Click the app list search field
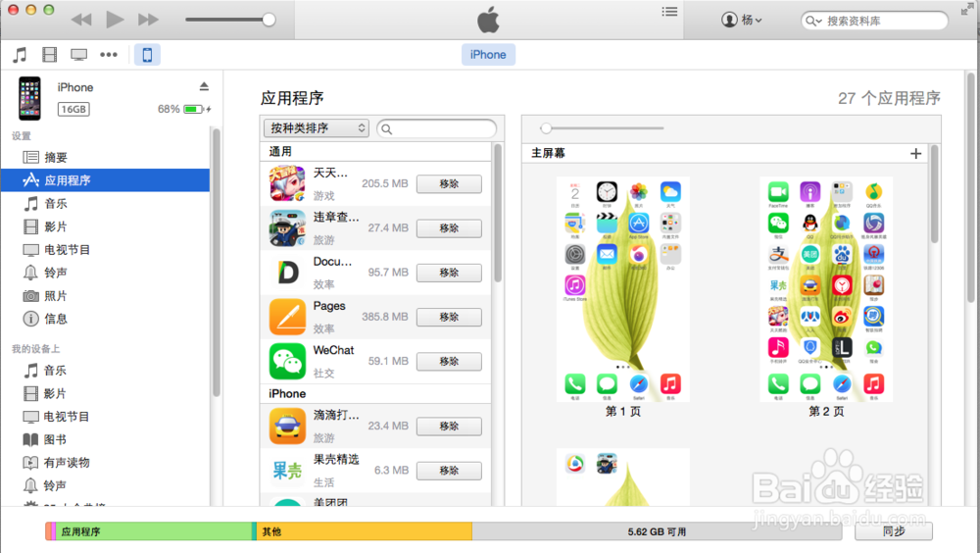This screenshot has width=980, height=553. point(437,128)
